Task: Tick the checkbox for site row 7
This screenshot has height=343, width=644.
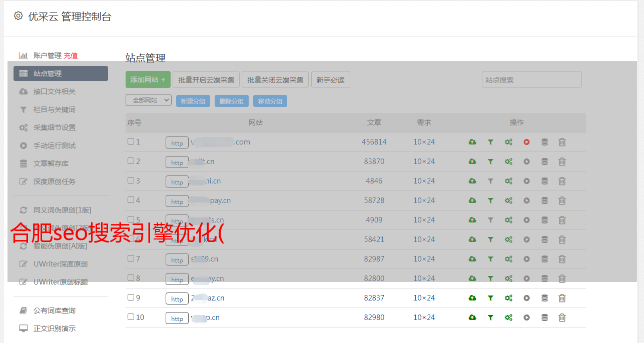Action: [x=131, y=258]
